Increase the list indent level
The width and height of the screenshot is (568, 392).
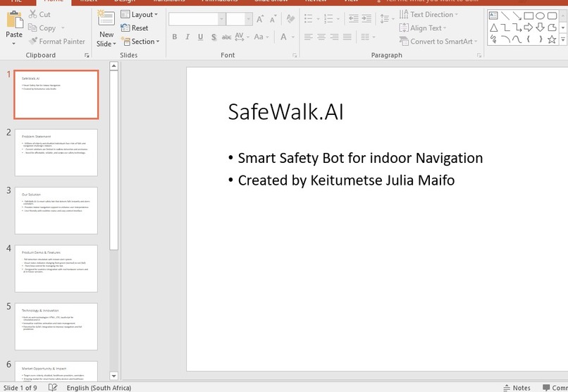point(366,18)
